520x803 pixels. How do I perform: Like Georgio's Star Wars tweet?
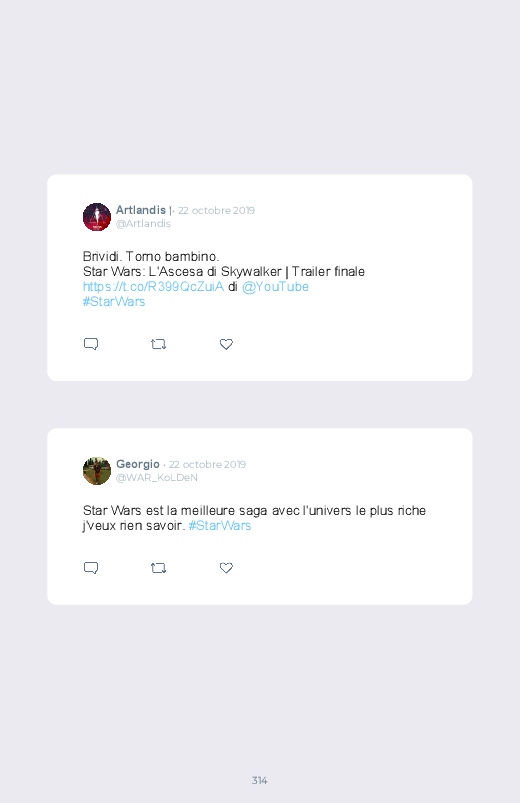(226, 568)
